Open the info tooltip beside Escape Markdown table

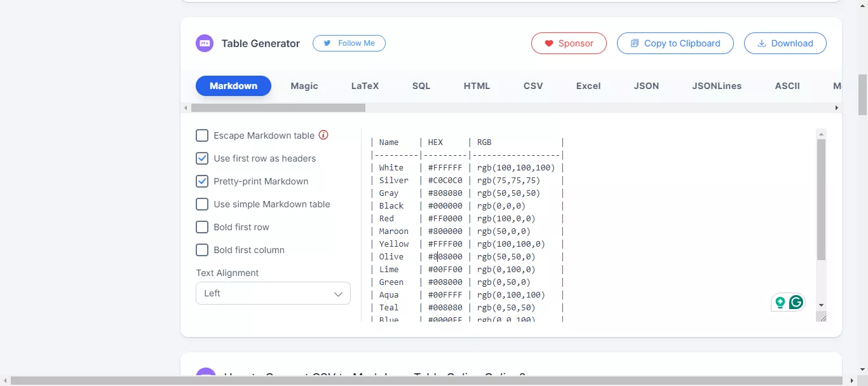(323, 135)
